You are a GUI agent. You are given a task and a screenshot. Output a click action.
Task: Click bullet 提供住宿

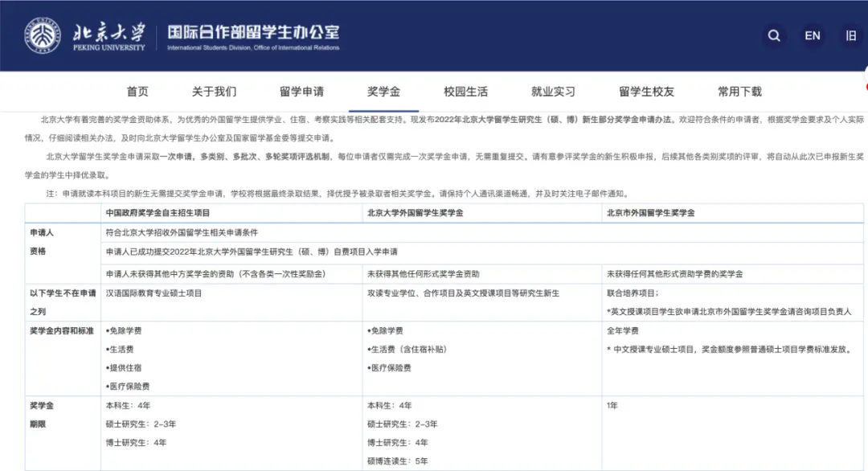pos(124,368)
